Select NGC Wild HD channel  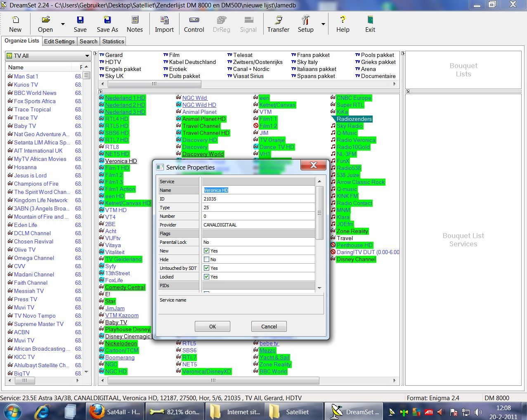[x=199, y=105]
